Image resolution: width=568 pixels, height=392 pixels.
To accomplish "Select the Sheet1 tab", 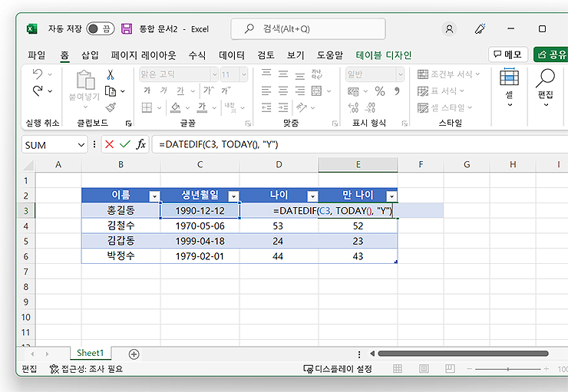I will coord(91,353).
